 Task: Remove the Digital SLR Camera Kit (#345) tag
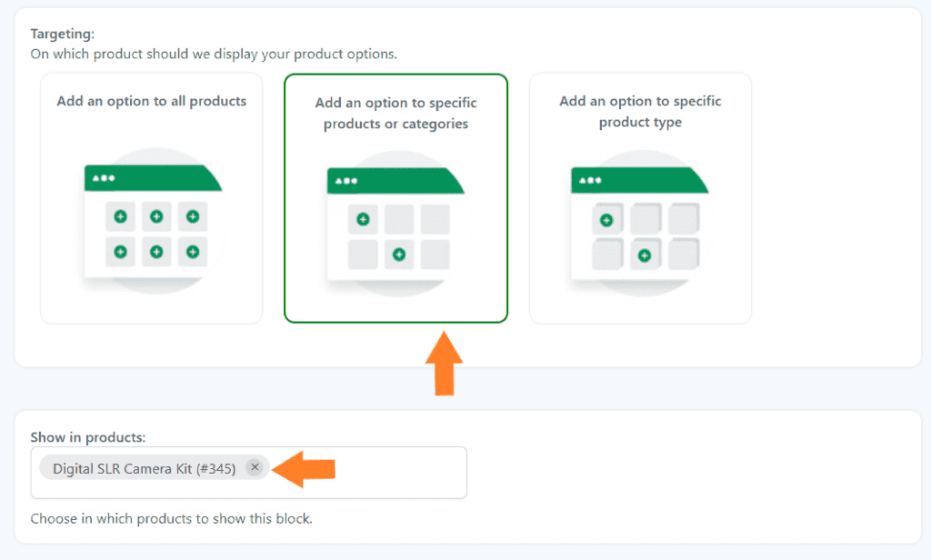coord(255,467)
